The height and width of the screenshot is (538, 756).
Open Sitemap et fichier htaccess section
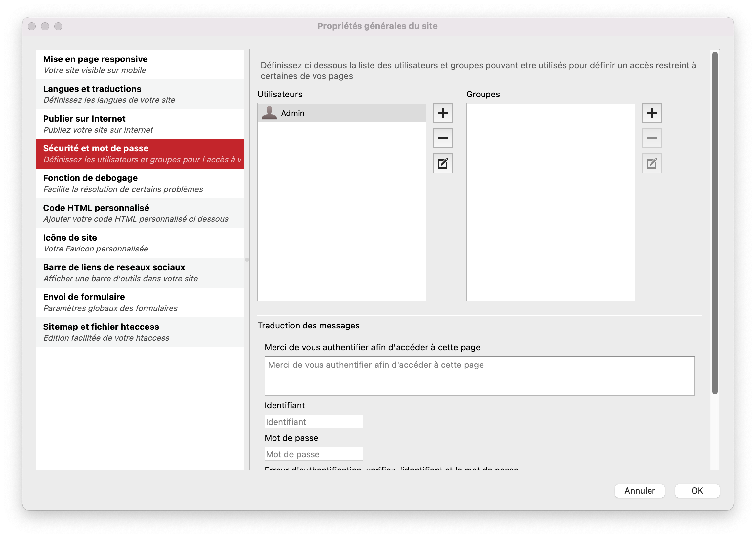[140, 332]
